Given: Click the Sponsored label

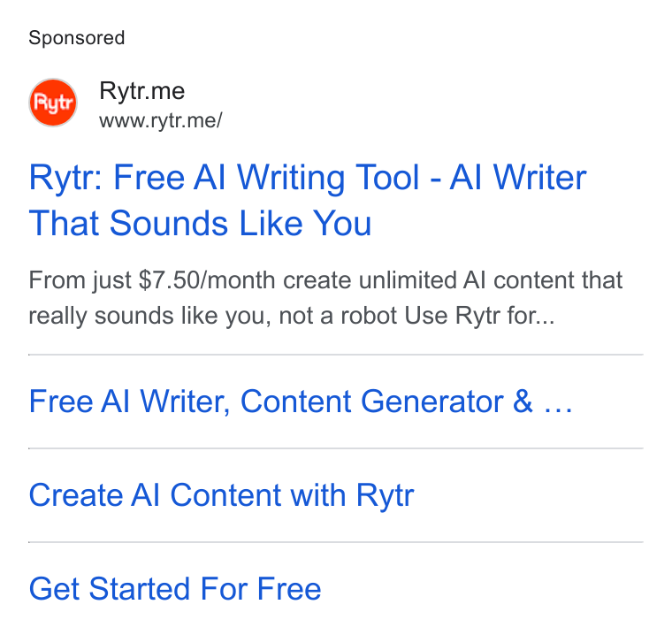Looking at the screenshot, I should [77, 38].
